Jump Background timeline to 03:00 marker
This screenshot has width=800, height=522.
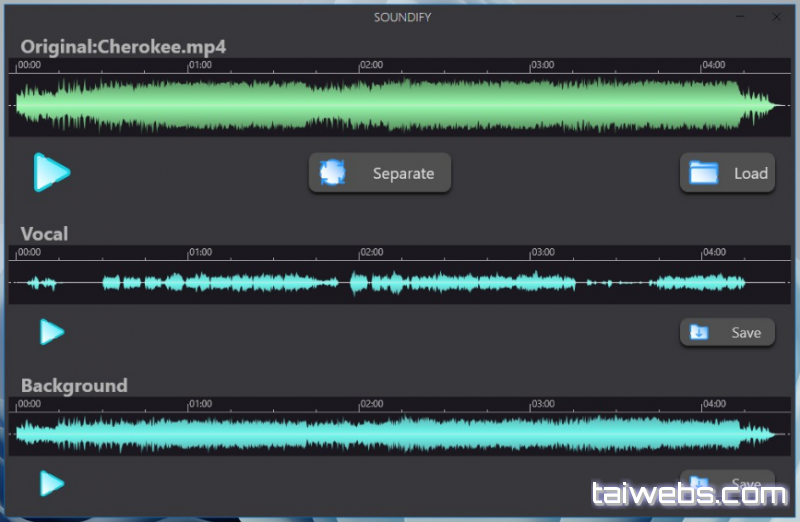[x=542, y=404]
